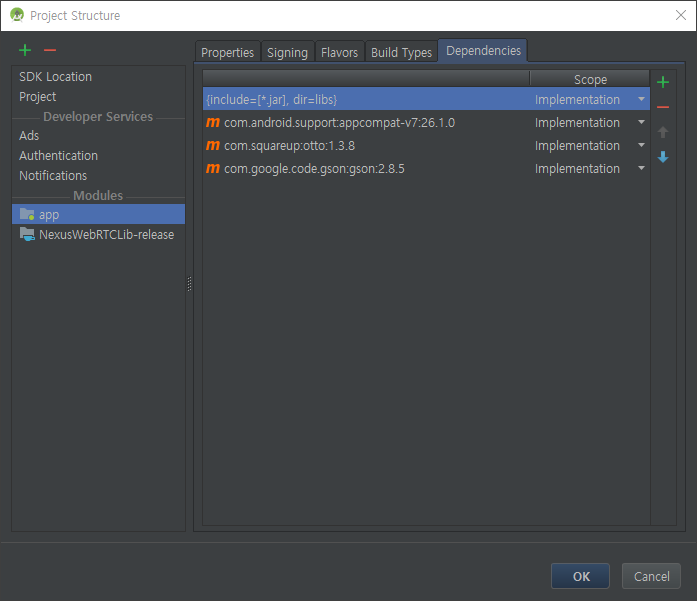Viewport: 697px width, 601px height.
Task: Close the Project Structure dialog
Action: 681,15
